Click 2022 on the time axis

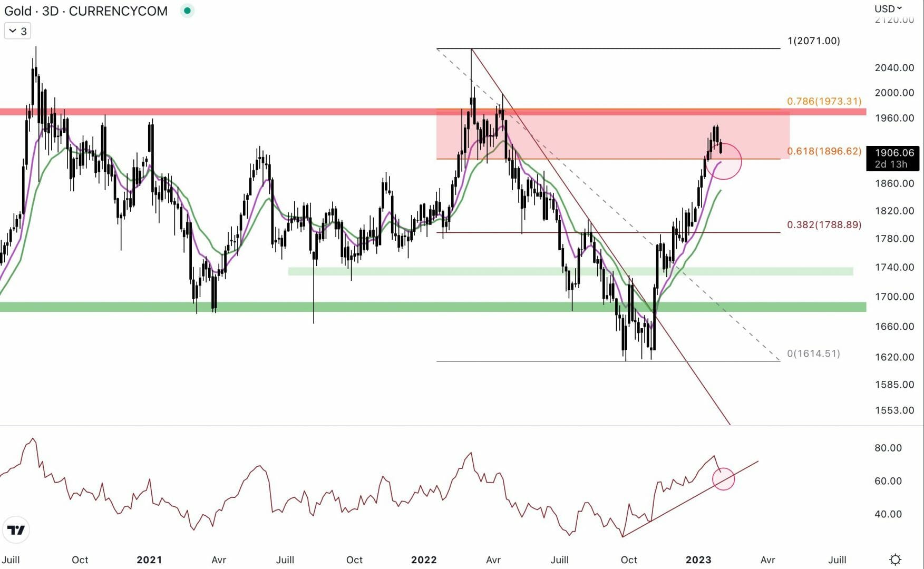pos(423,560)
